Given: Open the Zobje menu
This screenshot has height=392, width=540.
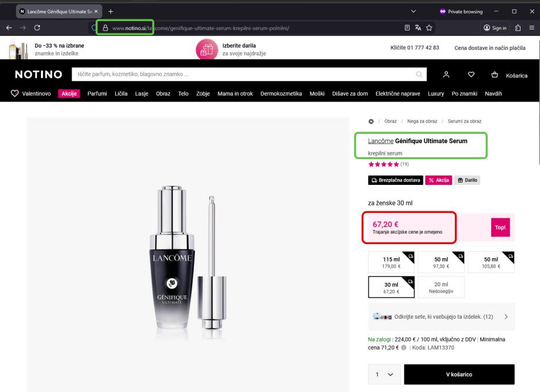Looking at the screenshot, I should click(x=203, y=94).
